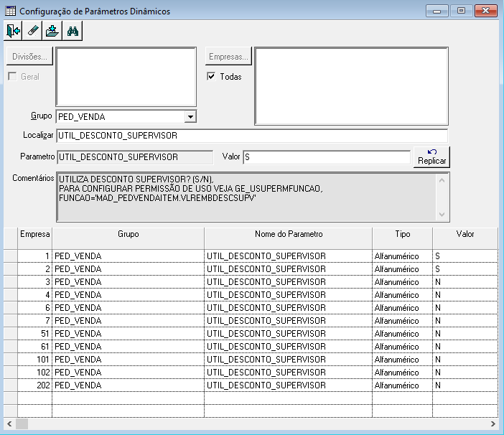This screenshot has width=504, height=435.
Task: Click PED_VENDA group cell in Empresa 4 row
Action: tap(128, 294)
